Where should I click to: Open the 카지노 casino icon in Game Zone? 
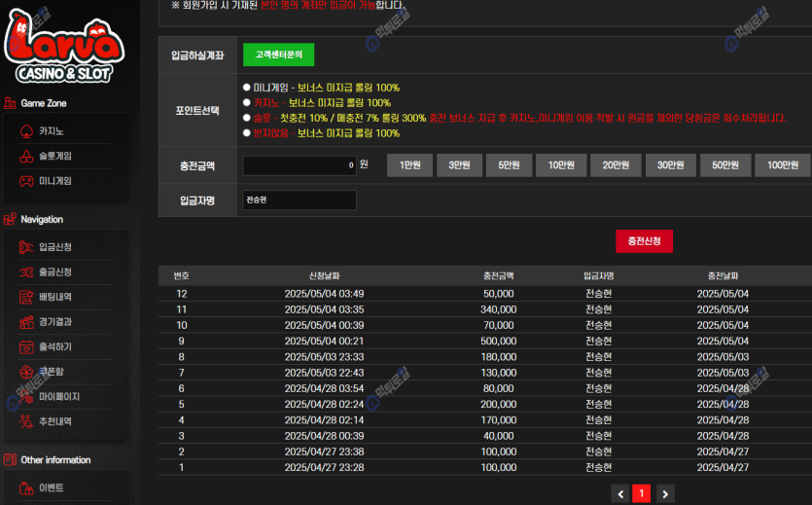(26, 130)
